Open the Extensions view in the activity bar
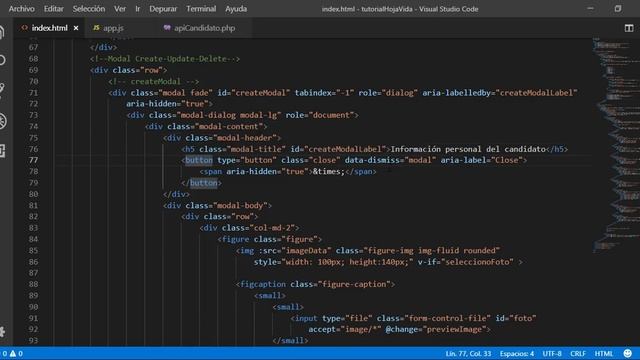The image size is (640, 360). pyautogui.click(x=2, y=151)
